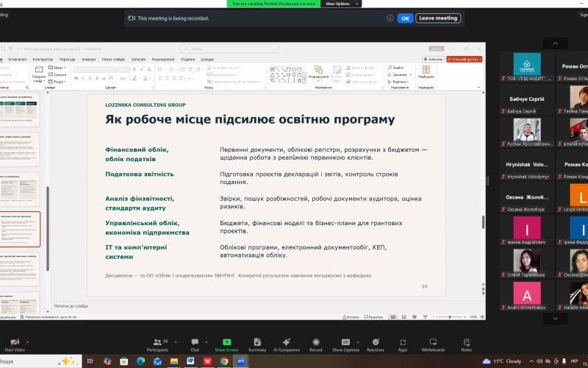Viewport: 588px width, 368px height.
Task: Click Спільний доступ share button
Action: coord(465,60)
